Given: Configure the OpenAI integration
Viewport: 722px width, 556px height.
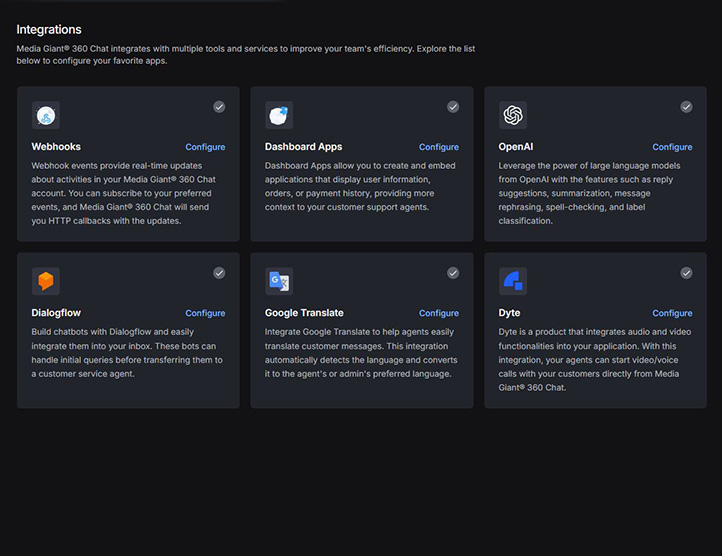Looking at the screenshot, I should coord(672,147).
